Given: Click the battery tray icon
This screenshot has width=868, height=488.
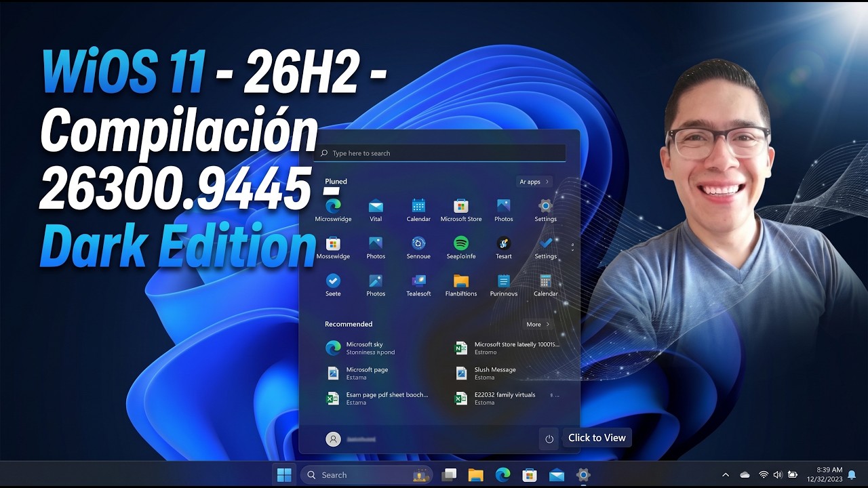Looking at the screenshot, I should (x=793, y=475).
